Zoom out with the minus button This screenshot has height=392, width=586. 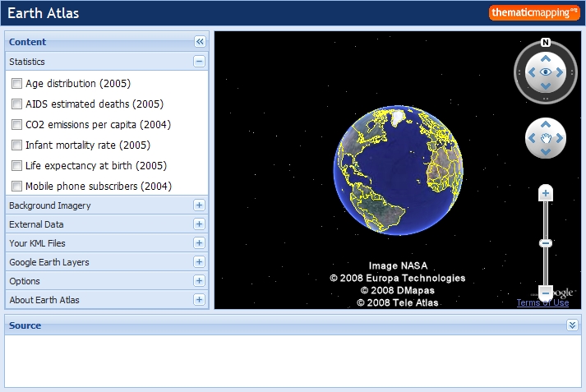[546, 293]
